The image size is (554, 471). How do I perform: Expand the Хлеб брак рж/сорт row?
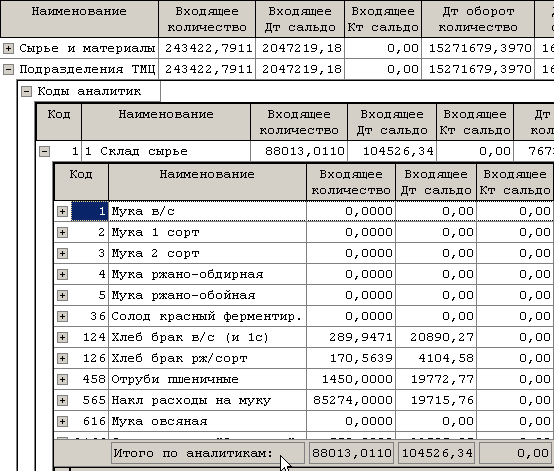(x=62, y=359)
